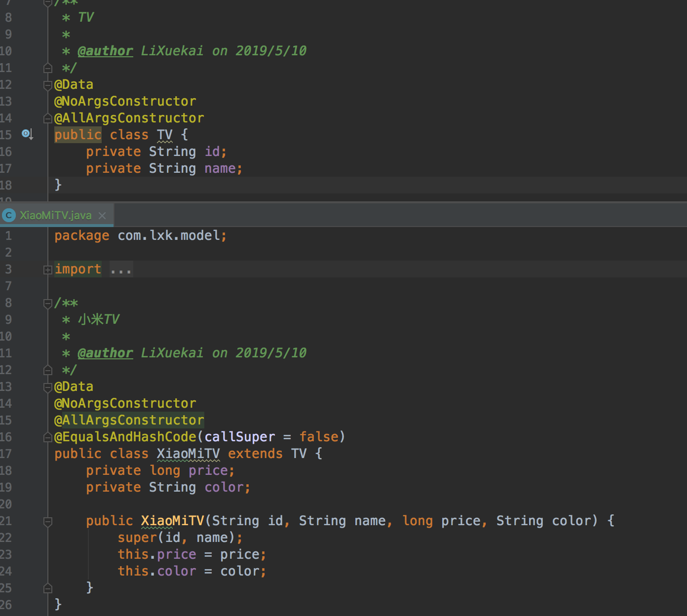Click the highlighted 'public' keyword of class TV
The height and width of the screenshot is (616, 687).
click(x=78, y=135)
